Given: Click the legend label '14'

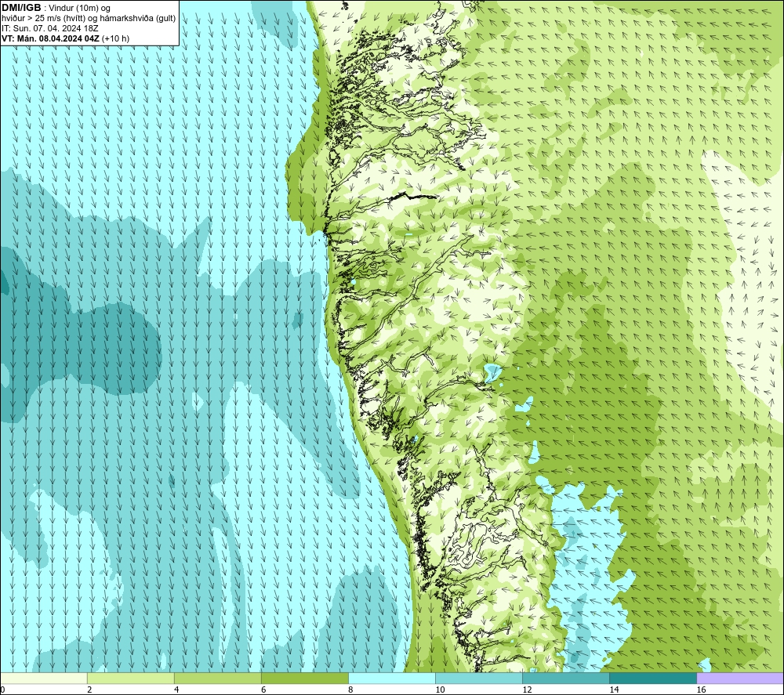Looking at the screenshot, I should [614, 690].
